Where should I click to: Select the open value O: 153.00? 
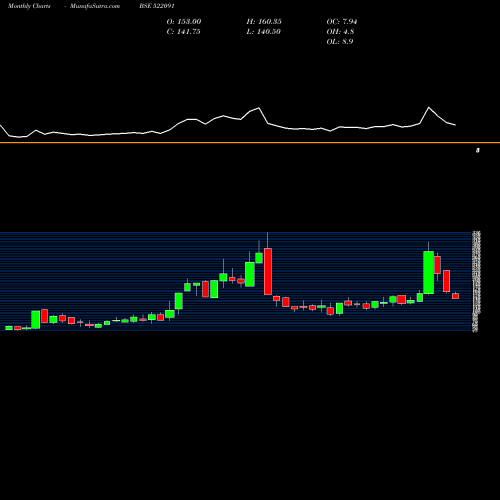pos(184,22)
